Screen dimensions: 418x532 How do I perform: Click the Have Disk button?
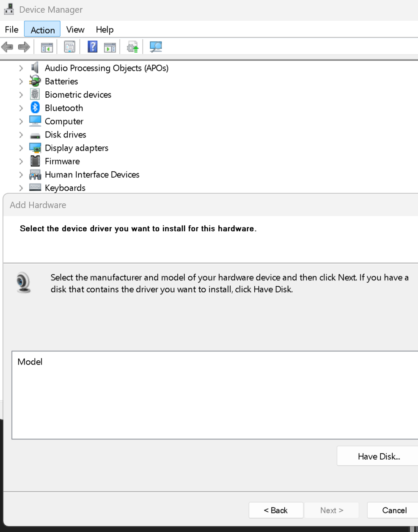[x=379, y=456]
